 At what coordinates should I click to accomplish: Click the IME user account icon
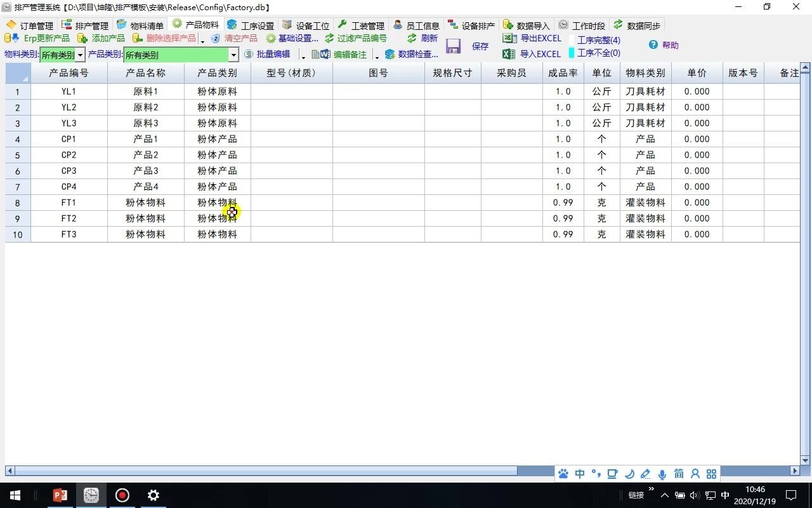click(x=695, y=474)
